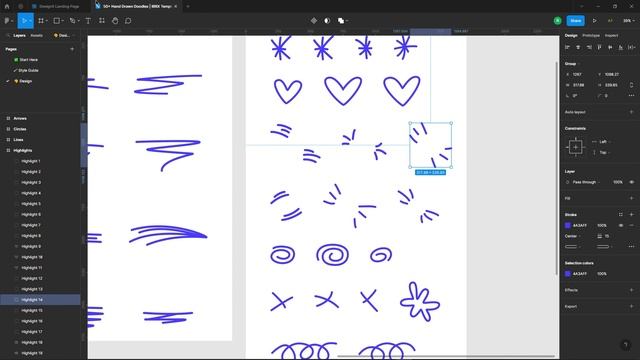The width and height of the screenshot is (640, 360).
Task: Click the Boolean groups icon
Action: pyautogui.click(x=341, y=21)
